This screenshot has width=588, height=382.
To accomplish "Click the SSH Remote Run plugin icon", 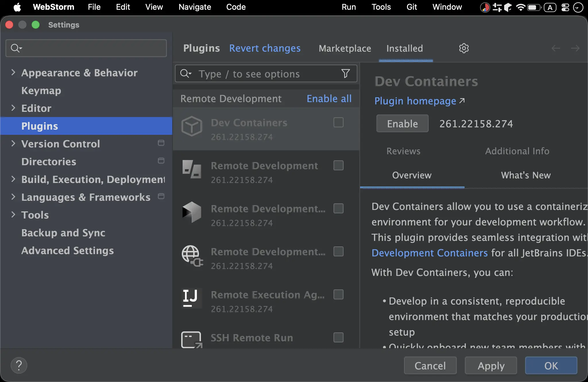I will 192,340.
